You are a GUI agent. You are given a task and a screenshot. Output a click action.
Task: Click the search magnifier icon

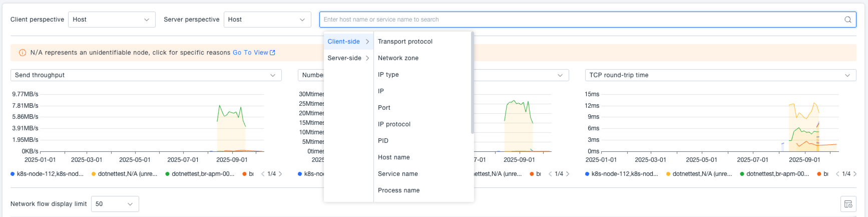(x=847, y=20)
